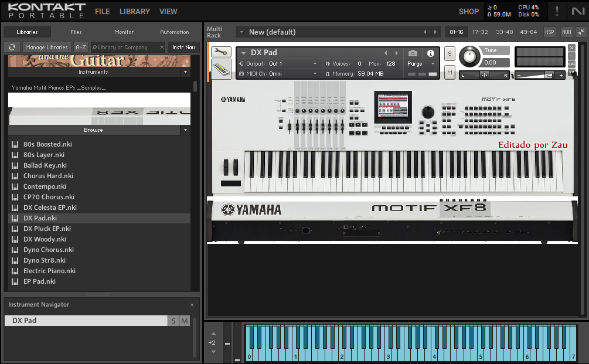This screenshot has width=589, height=364.
Task: Click the 80s Boosted.nki file icon
Action: [15, 144]
